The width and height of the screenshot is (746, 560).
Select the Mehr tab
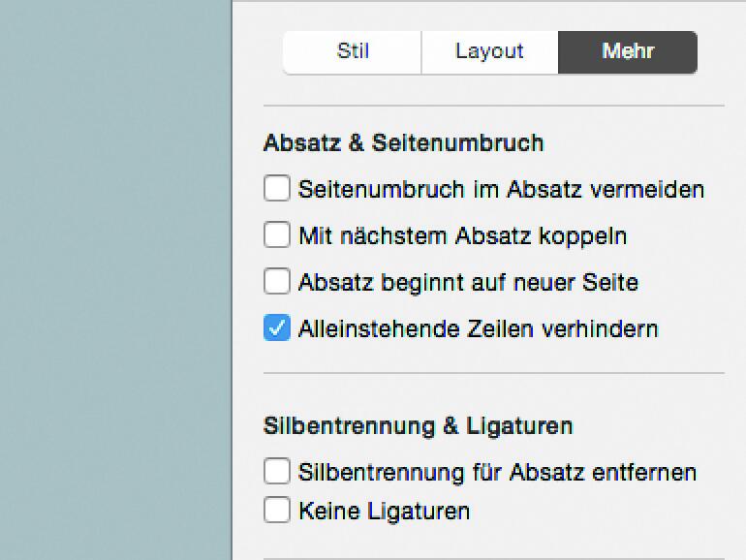click(x=628, y=52)
